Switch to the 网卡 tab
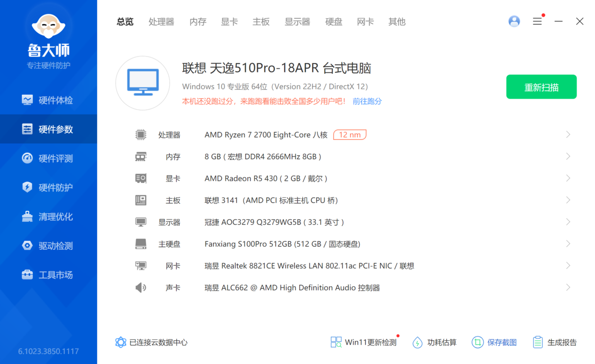 365,22
